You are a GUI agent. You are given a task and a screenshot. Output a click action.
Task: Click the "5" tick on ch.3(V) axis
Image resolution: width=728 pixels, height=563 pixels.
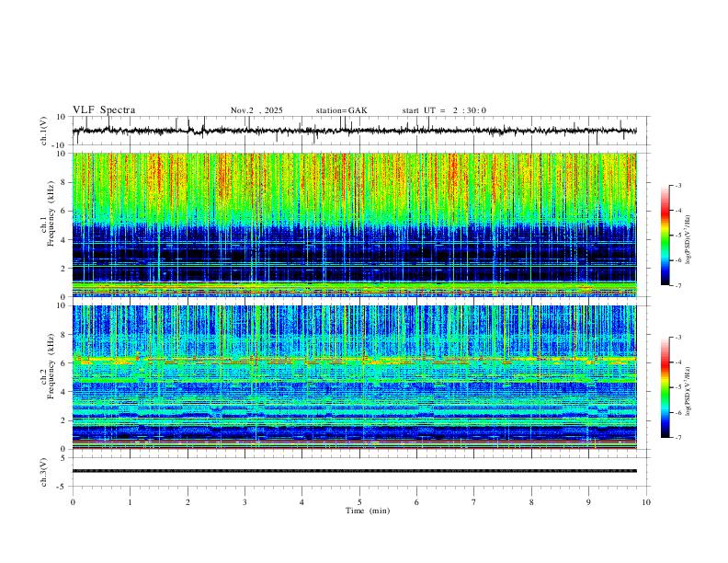[64, 458]
